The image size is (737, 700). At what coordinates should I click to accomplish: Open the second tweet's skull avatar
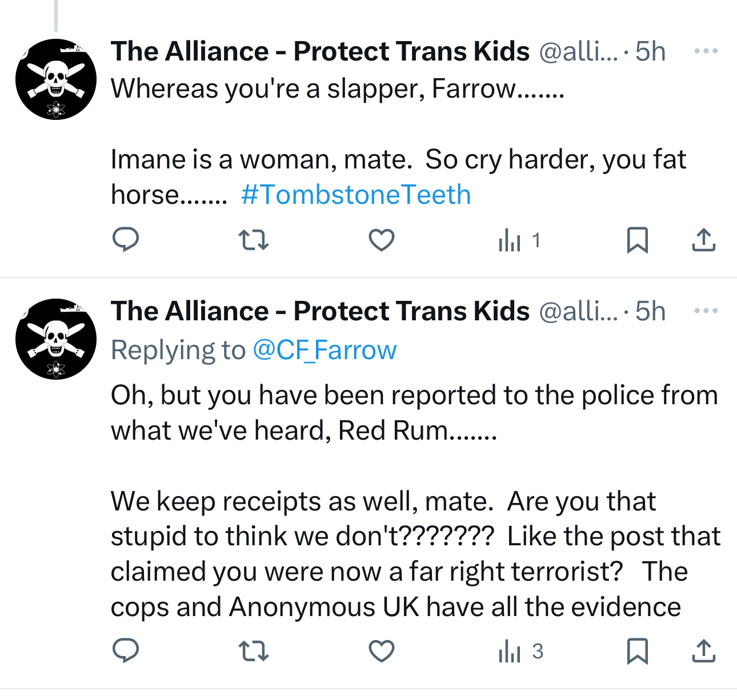click(56, 339)
